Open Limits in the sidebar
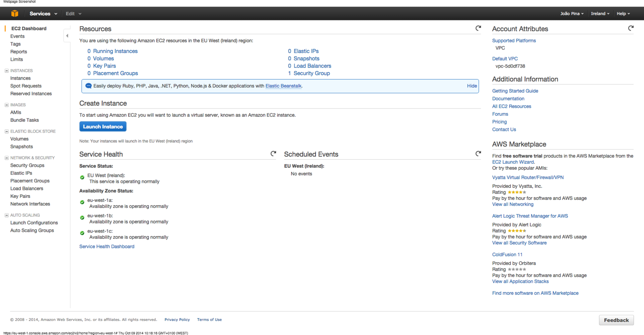 17,60
